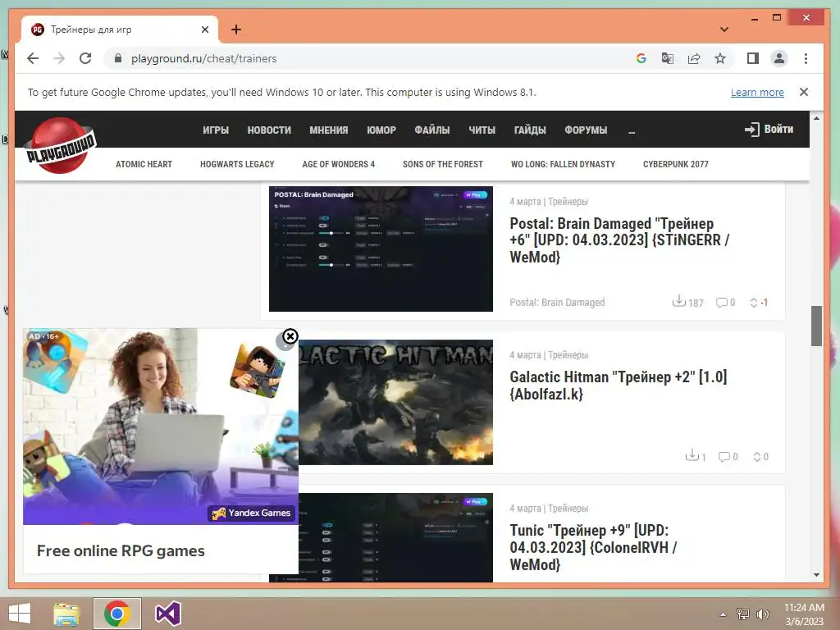
Task: Go back to the previous page
Action: pos(33,58)
